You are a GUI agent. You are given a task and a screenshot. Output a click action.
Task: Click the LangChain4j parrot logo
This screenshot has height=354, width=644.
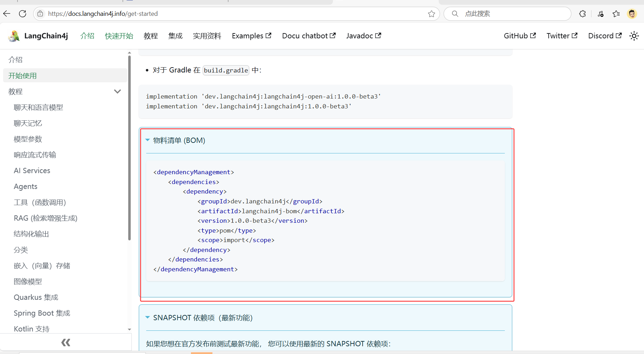tap(14, 36)
